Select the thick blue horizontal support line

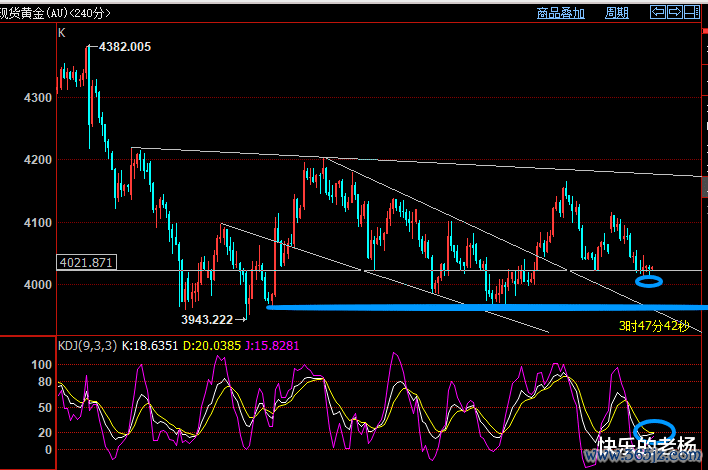pyautogui.click(x=487, y=307)
